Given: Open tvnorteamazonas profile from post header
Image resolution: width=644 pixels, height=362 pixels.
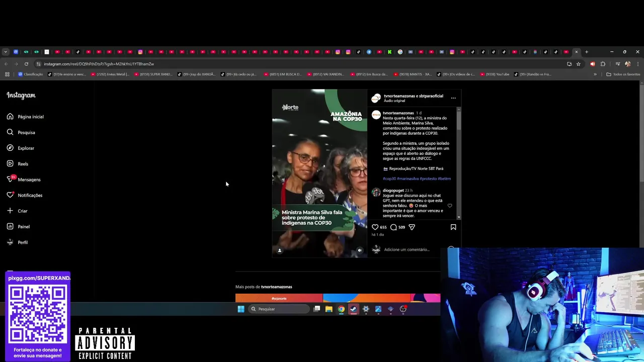Looking at the screenshot, I should tap(398, 96).
